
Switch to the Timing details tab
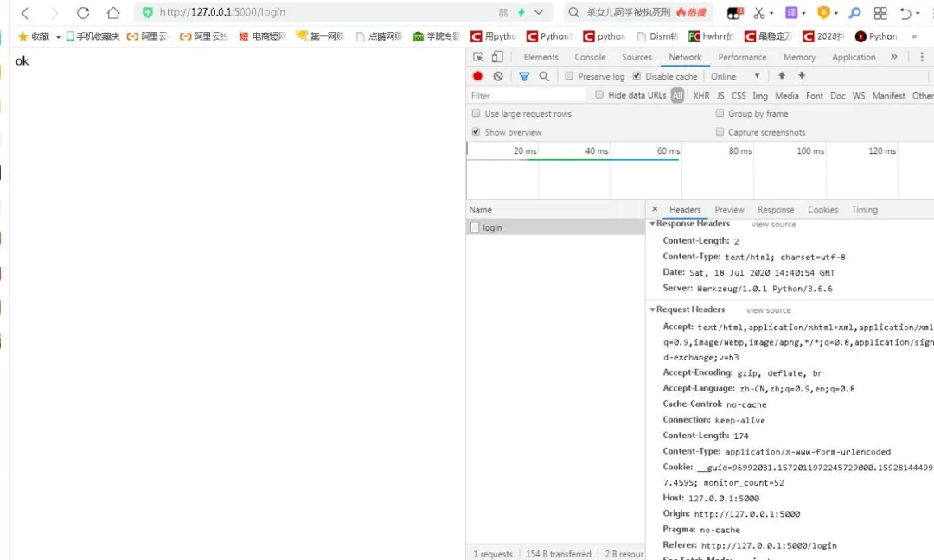coord(864,209)
